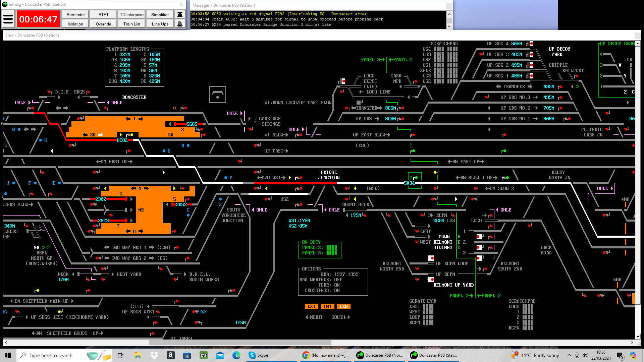644x362 pixels.
Task: Click ON DUTY Panel 2 indicator bars
Action: [x=331, y=247]
